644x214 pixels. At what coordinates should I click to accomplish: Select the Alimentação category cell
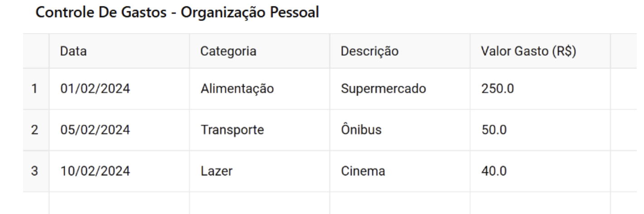tap(260, 89)
